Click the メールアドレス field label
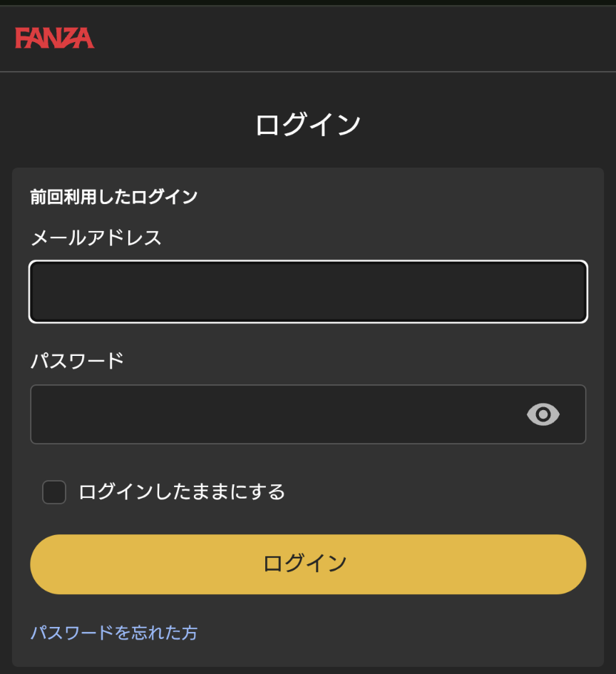The height and width of the screenshot is (674, 616). (x=96, y=238)
